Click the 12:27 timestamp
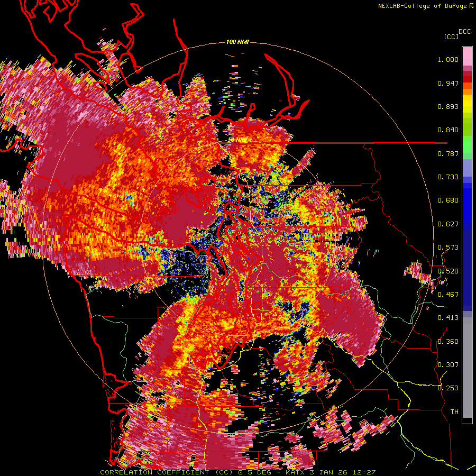This screenshot has width=476, height=476. click(x=364, y=472)
